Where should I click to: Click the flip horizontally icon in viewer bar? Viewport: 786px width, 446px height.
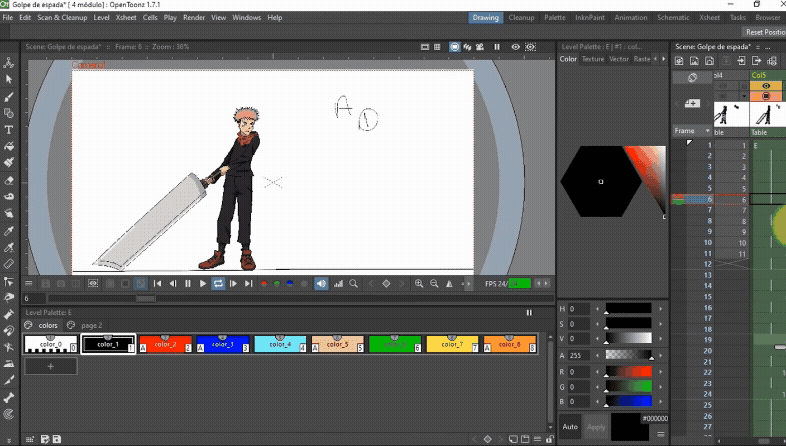(450, 284)
